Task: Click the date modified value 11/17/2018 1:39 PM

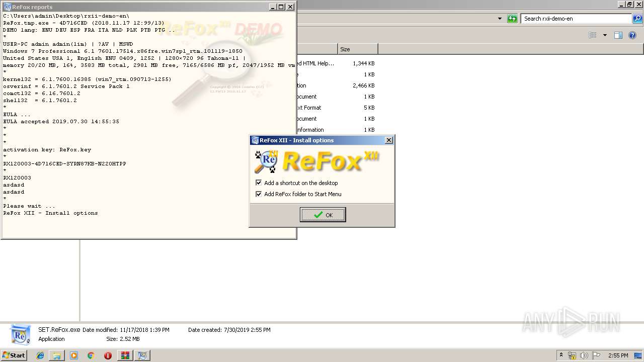Action: 144,330
